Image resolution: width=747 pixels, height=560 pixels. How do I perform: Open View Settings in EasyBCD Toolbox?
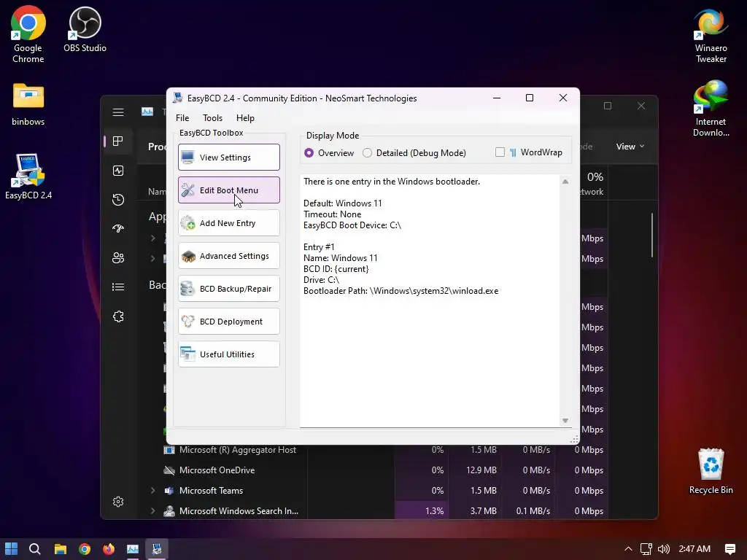[228, 157]
